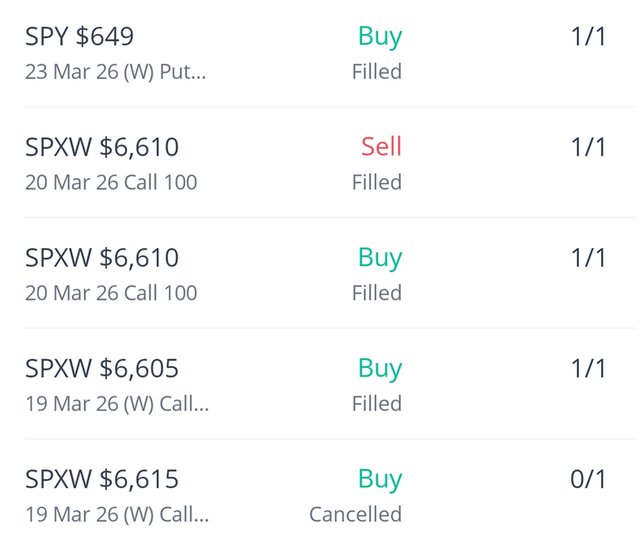The width and height of the screenshot is (640, 544).
Task: Select the red Sell label
Action: coord(381,147)
